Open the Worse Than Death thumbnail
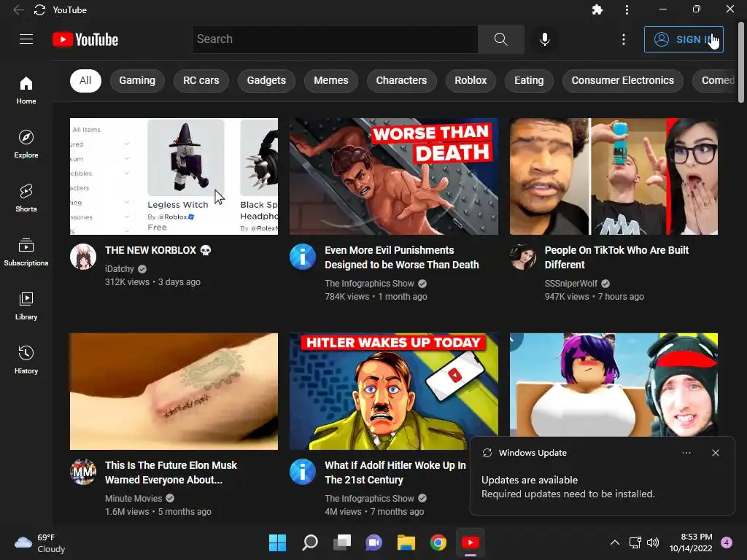747x560 pixels. click(x=393, y=176)
